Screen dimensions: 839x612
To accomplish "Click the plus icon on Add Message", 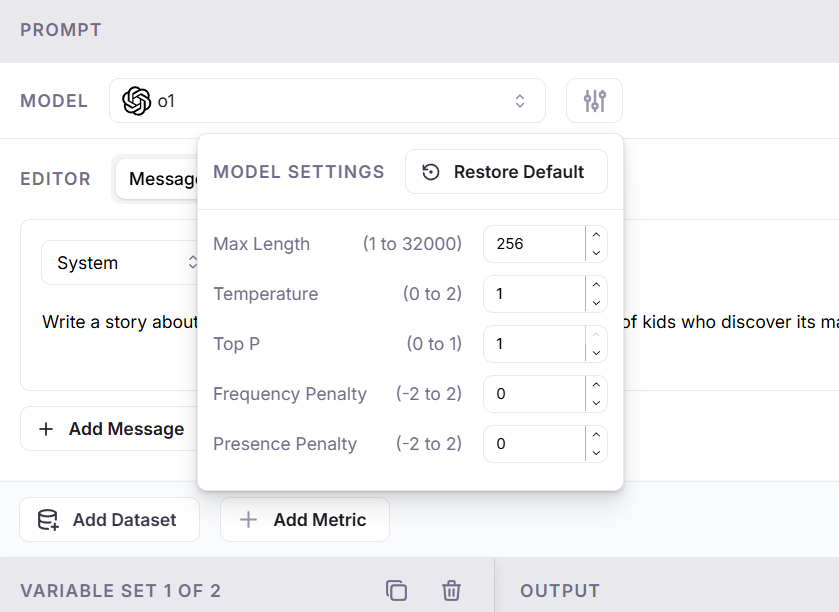I will point(46,428).
